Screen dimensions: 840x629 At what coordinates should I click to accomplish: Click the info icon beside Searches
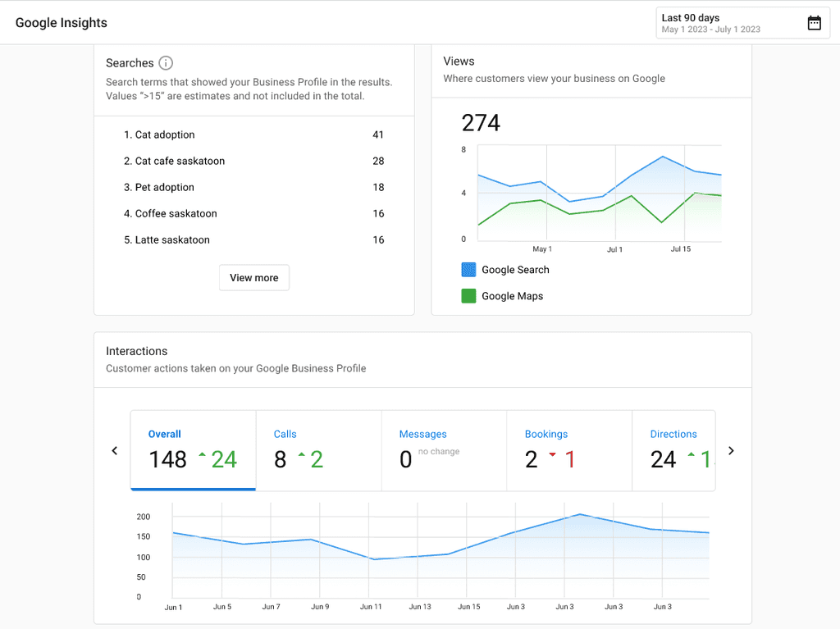[x=167, y=63]
